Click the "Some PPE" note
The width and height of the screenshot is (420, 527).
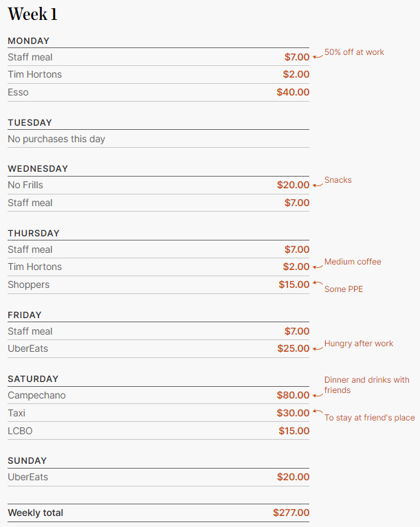(x=344, y=289)
